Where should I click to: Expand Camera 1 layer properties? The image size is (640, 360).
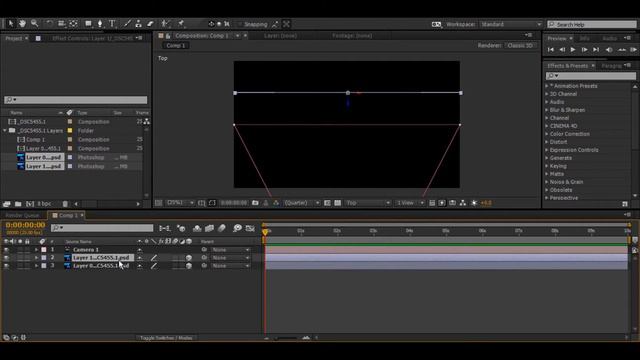tap(36, 249)
